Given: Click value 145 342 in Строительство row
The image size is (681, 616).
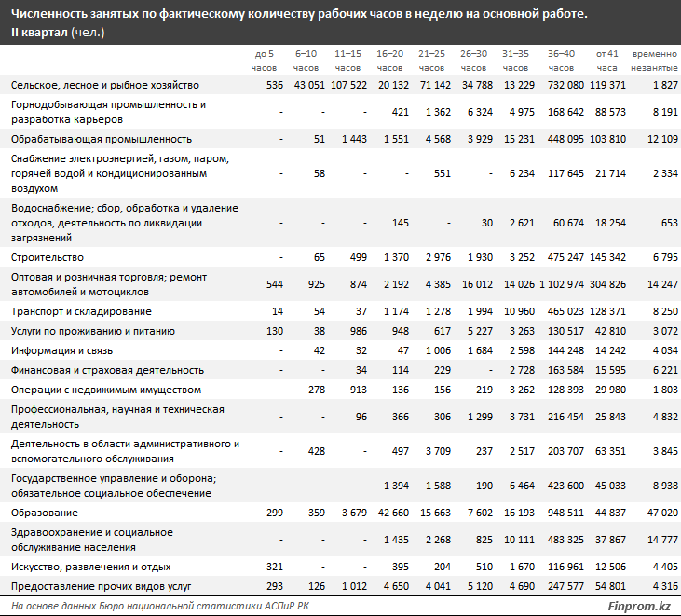Looking at the screenshot, I should point(607,257).
